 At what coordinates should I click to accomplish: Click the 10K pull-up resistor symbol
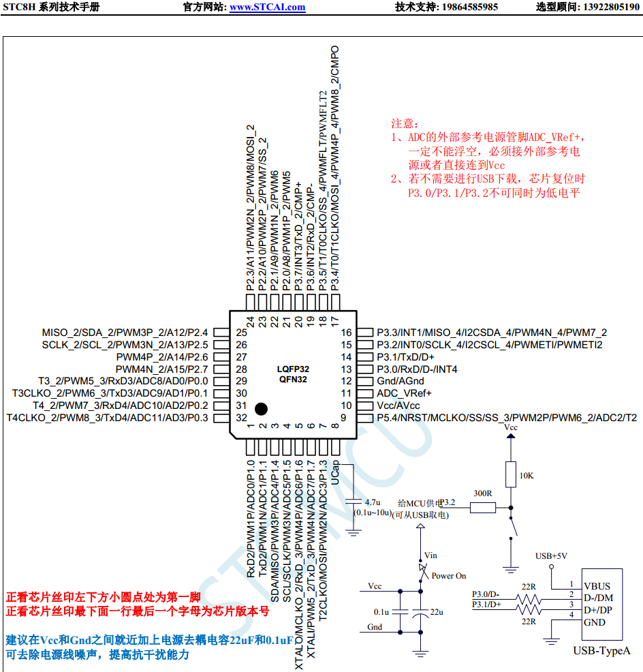click(x=511, y=474)
